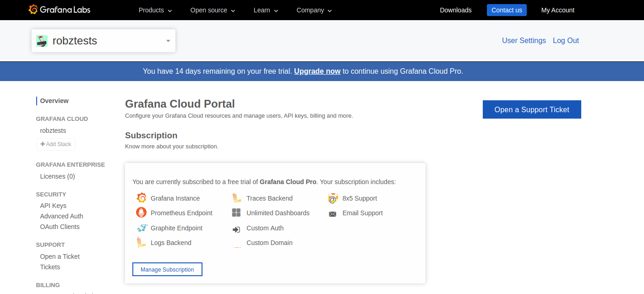Click the Custom Auth sign-in icon
The width and height of the screenshot is (644, 294).
(x=236, y=229)
